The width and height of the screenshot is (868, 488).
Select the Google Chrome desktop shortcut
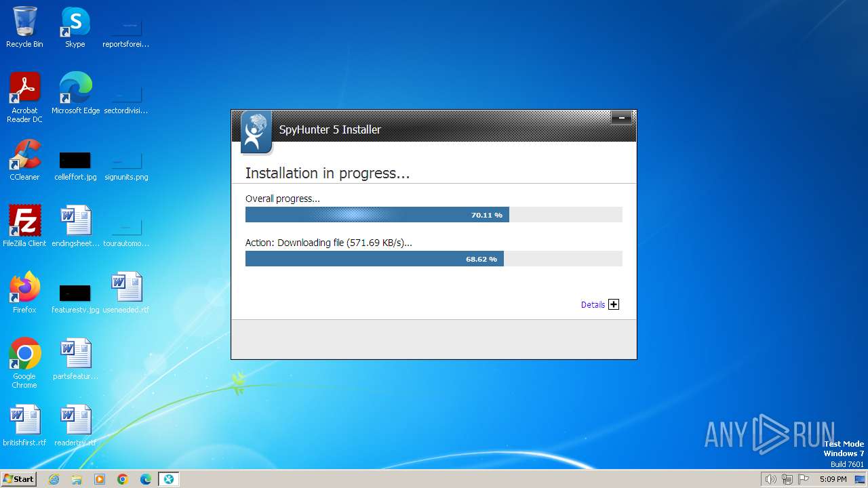pyautogui.click(x=24, y=363)
